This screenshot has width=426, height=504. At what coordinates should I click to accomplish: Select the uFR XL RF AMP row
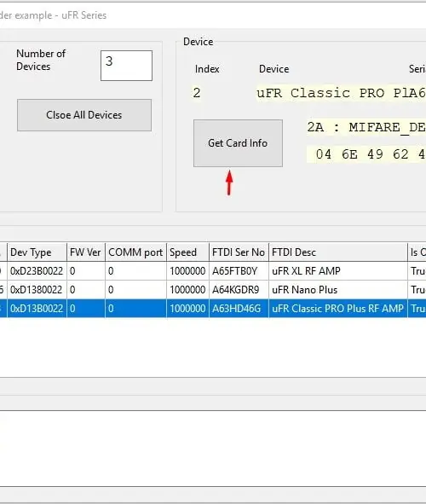tap(213, 271)
